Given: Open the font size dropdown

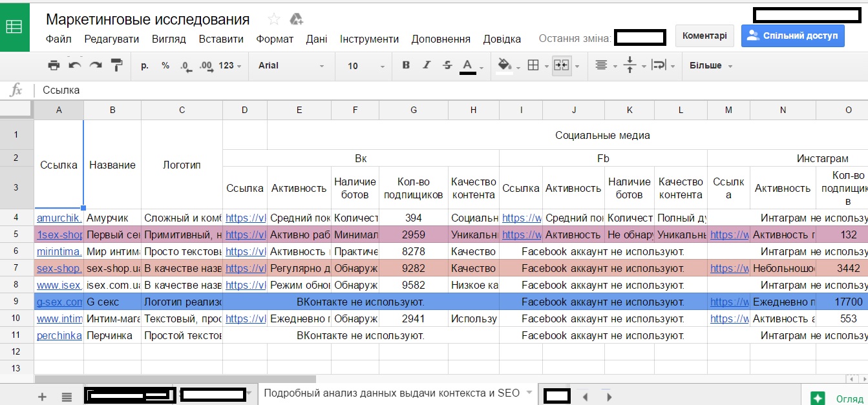Looking at the screenshot, I should (x=366, y=65).
